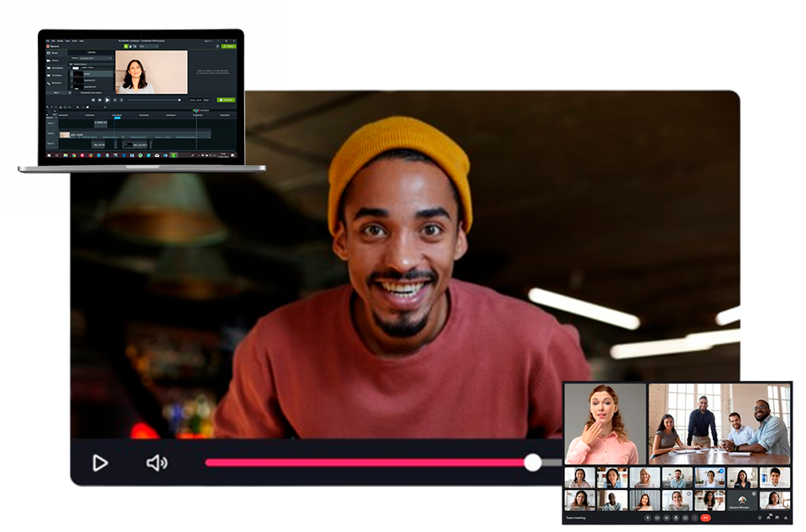Open the Media tab in Camtasia sidebar
The width and height of the screenshot is (806, 532).
(54, 53)
